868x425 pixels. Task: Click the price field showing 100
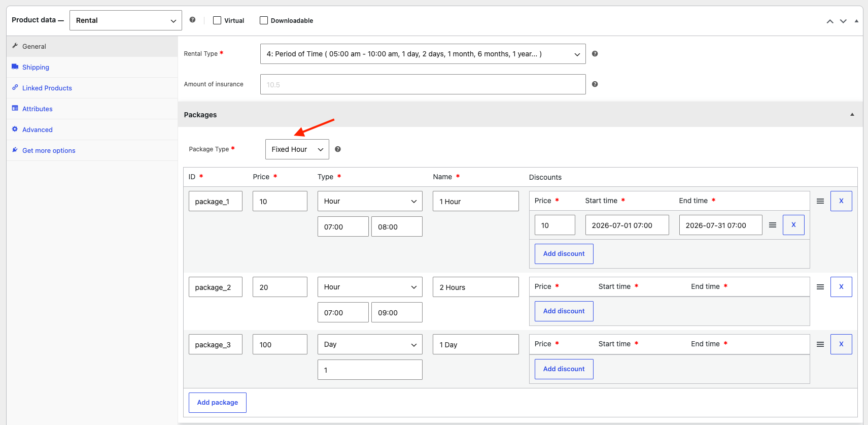[280, 344]
